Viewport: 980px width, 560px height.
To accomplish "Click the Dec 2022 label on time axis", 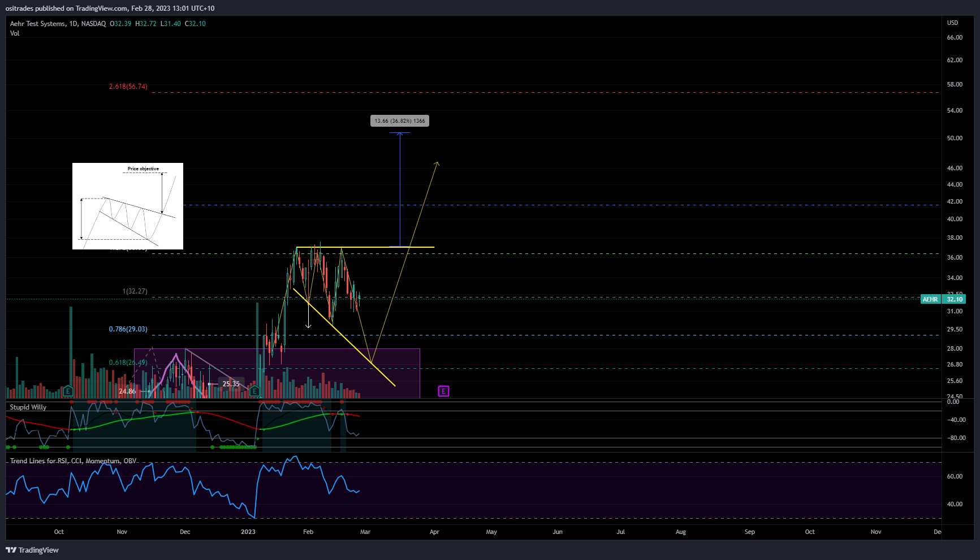I will [x=185, y=532].
